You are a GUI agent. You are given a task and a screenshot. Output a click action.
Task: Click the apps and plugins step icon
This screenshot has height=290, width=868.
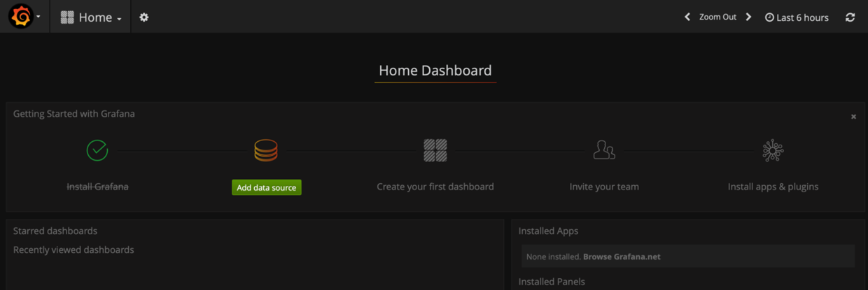pyautogui.click(x=773, y=150)
